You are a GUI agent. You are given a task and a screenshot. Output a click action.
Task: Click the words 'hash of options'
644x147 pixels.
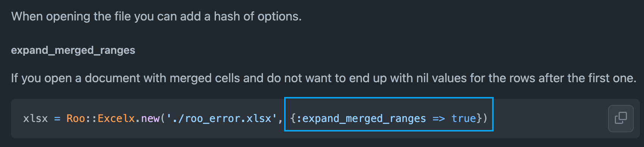click(x=258, y=16)
